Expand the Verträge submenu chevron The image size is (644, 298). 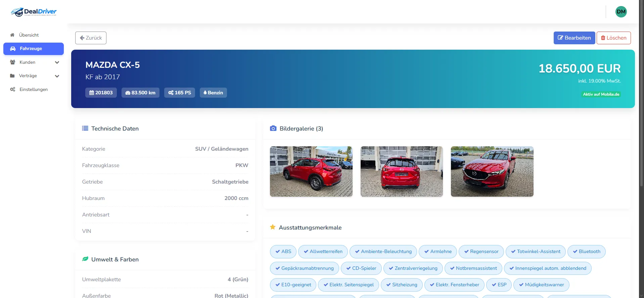[57, 76]
